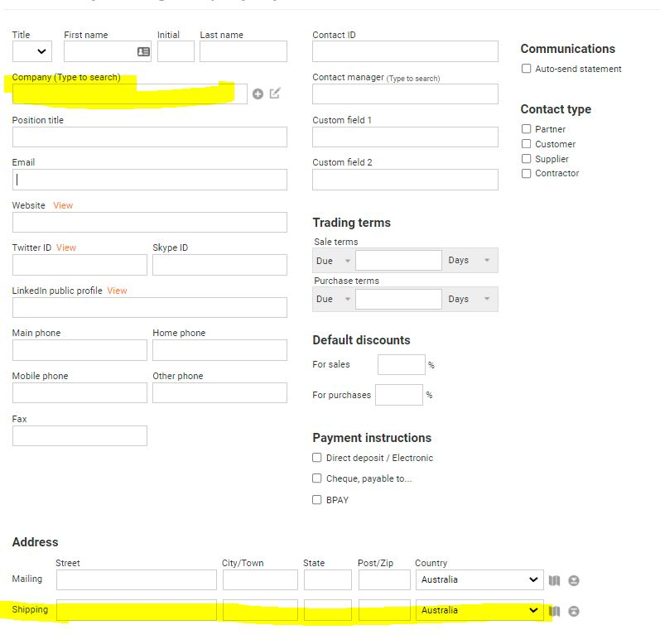
Task: Open map icon for Mailing address
Action: pos(554,580)
